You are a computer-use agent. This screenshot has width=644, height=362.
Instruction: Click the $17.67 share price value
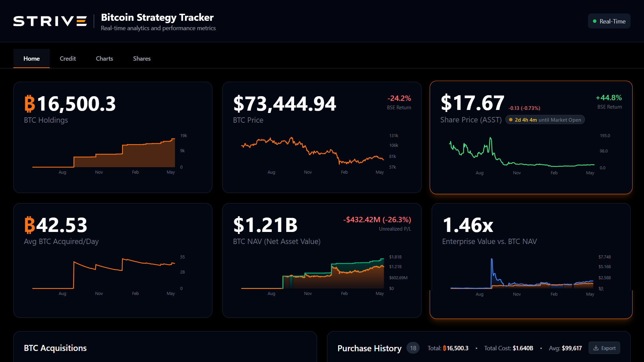[x=472, y=103]
